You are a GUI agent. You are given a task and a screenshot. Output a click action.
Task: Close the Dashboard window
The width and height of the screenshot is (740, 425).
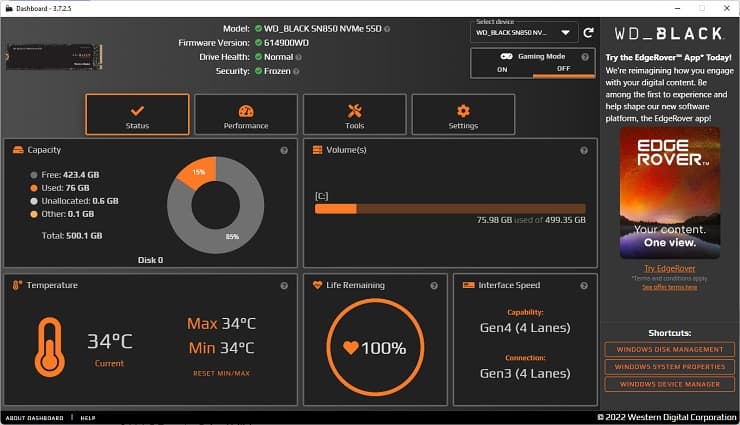click(x=727, y=8)
